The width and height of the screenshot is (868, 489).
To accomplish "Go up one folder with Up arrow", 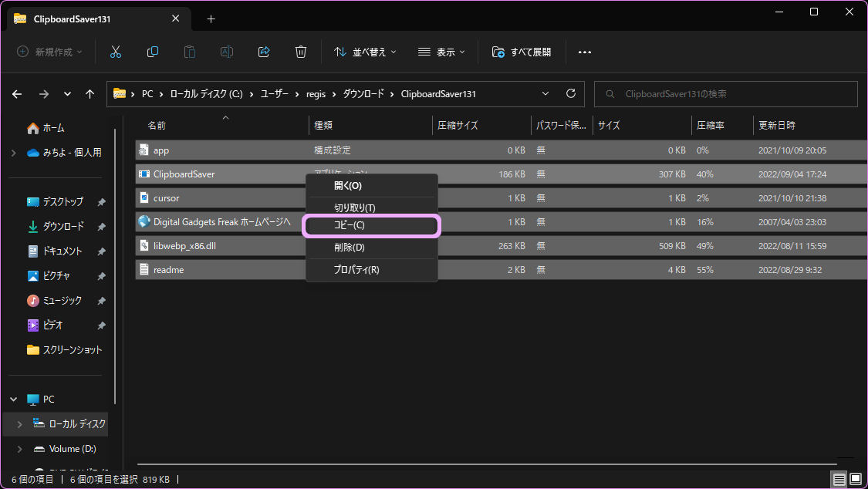I will coord(90,94).
